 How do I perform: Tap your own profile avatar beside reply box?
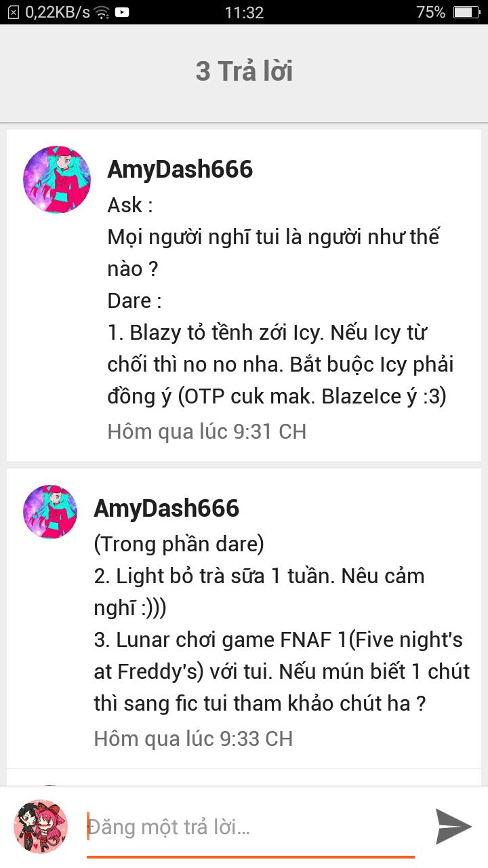pos(41,826)
